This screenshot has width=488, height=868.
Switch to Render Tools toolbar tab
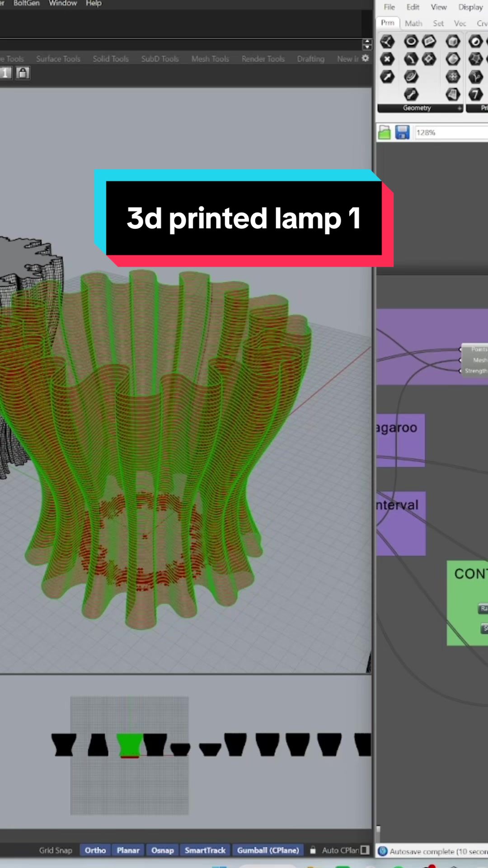coord(263,59)
